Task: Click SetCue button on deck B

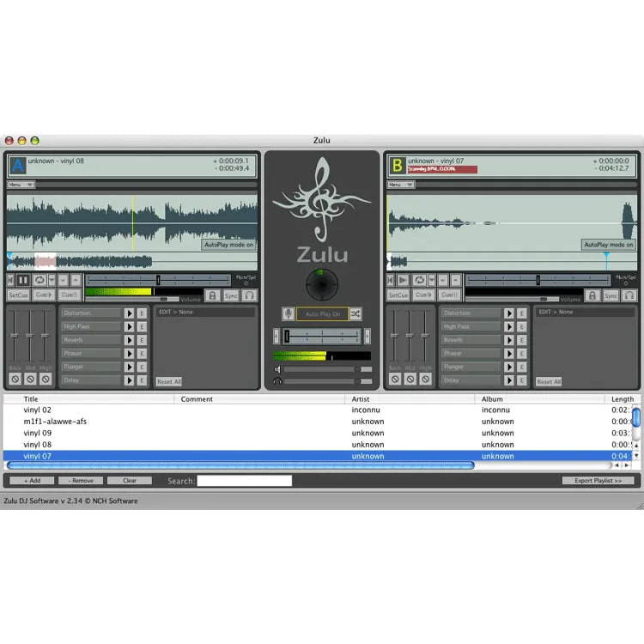Action: tap(398, 295)
